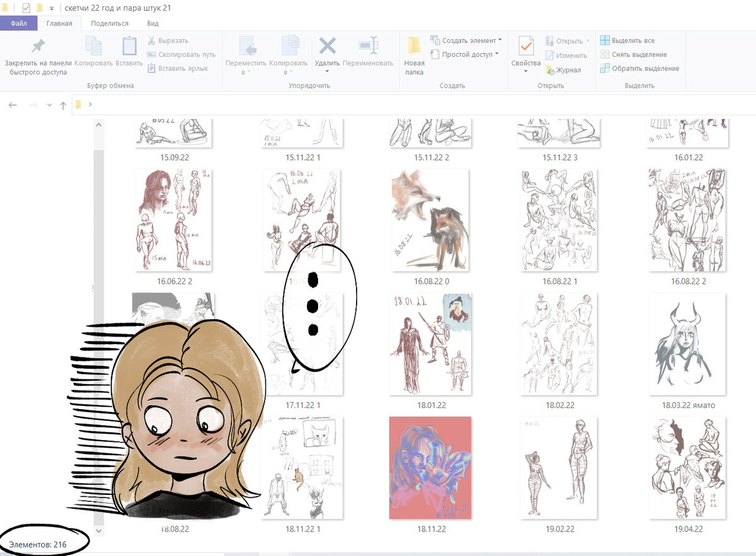Click Вставить ярлык command
Image resolution: width=756 pixels, height=556 pixels.
(x=178, y=68)
